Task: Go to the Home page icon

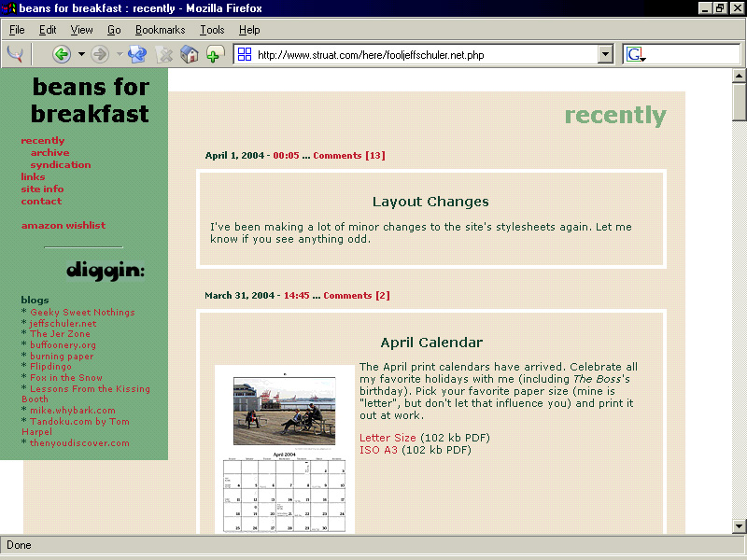Action: [190, 54]
